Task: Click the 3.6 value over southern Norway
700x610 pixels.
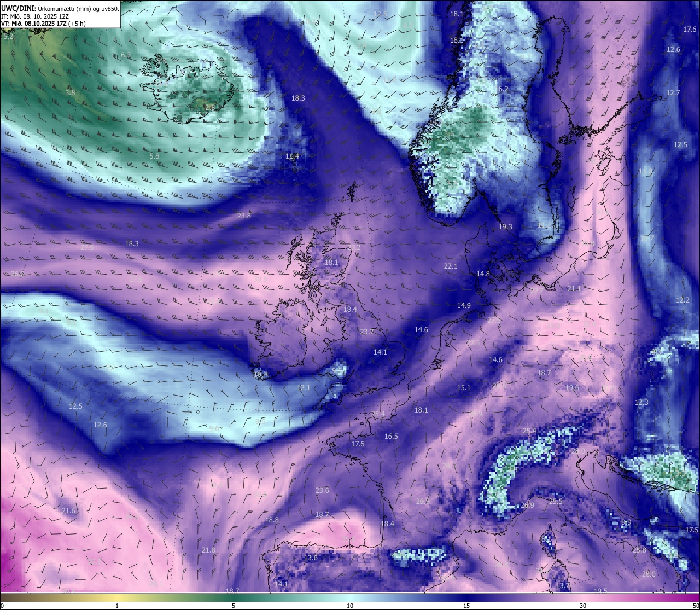Action: coord(449,133)
